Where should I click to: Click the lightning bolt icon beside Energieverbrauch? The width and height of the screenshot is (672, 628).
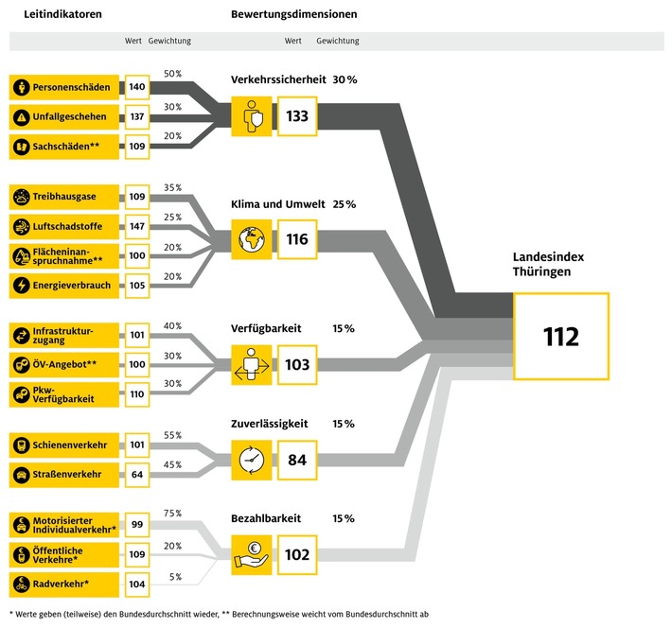pyautogui.click(x=21, y=286)
